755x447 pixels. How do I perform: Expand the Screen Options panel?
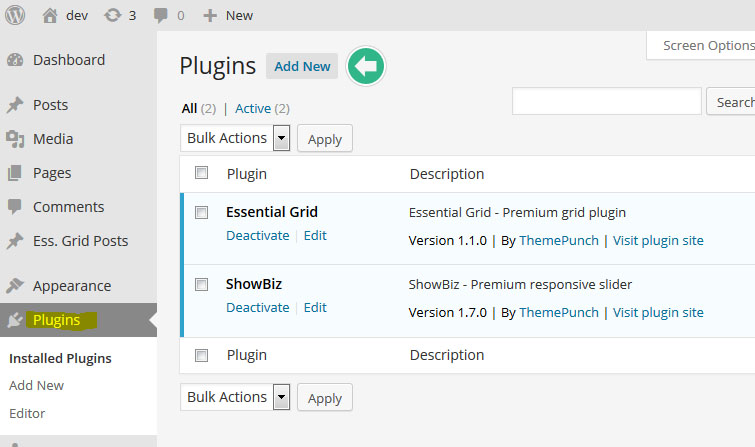706,46
